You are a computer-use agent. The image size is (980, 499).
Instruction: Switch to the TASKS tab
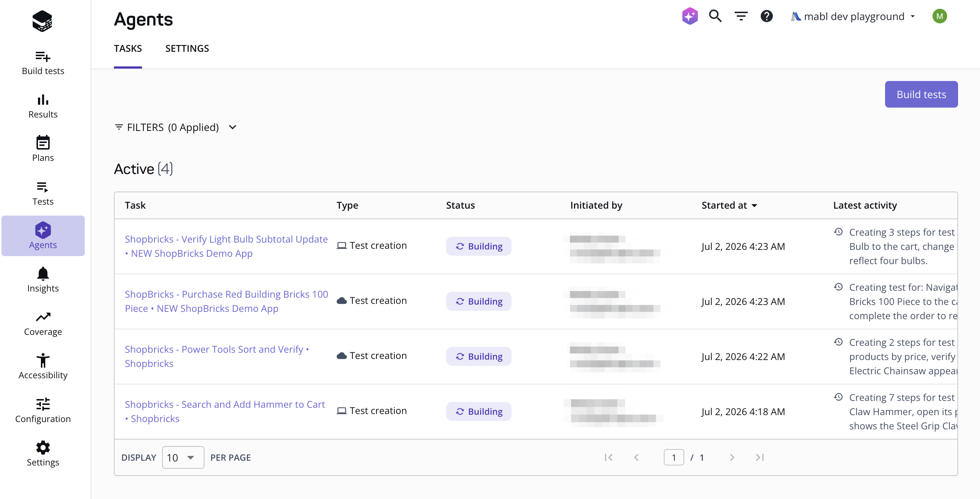pos(128,48)
